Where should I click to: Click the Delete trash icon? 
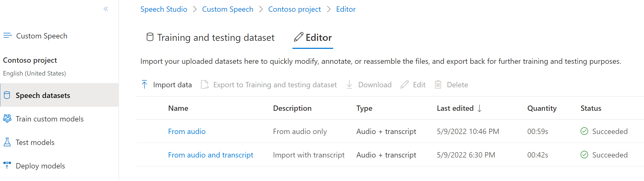(x=438, y=85)
